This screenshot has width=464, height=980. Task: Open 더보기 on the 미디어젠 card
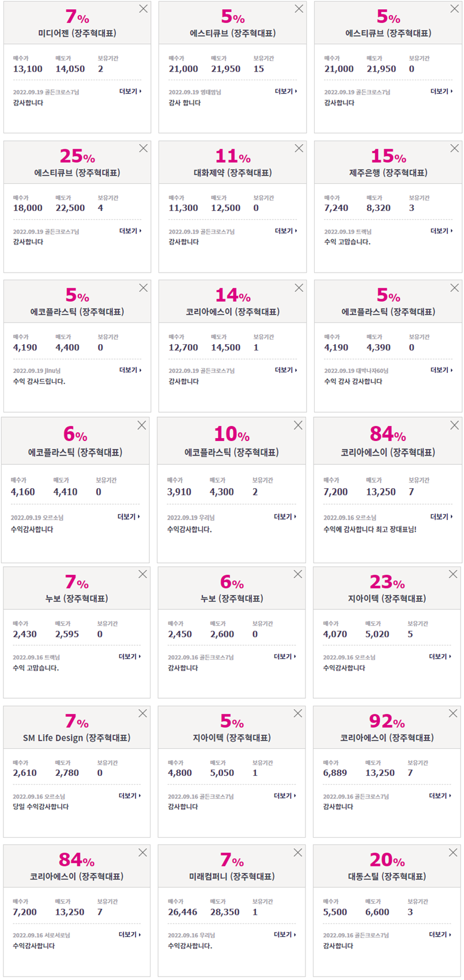pyautogui.click(x=130, y=91)
